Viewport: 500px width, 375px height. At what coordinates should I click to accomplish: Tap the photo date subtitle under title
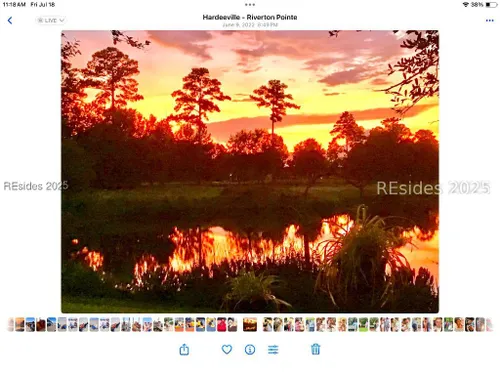click(x=250, y=25)
